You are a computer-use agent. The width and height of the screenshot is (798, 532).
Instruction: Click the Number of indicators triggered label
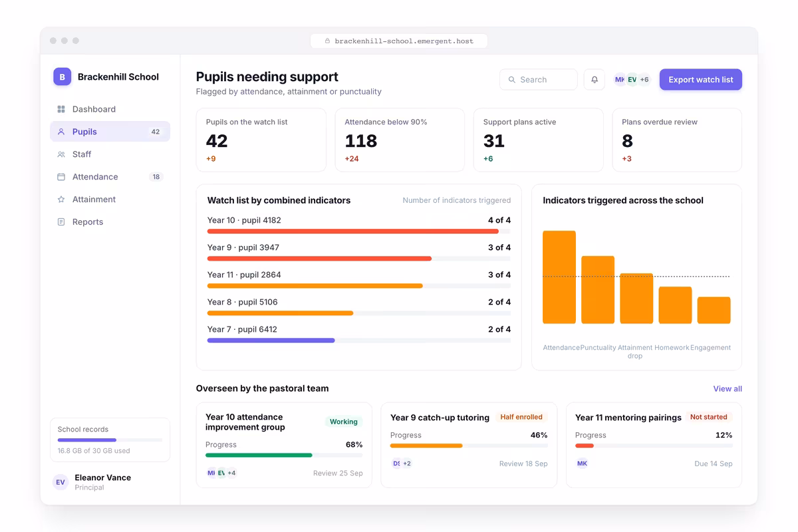[457, 200]
